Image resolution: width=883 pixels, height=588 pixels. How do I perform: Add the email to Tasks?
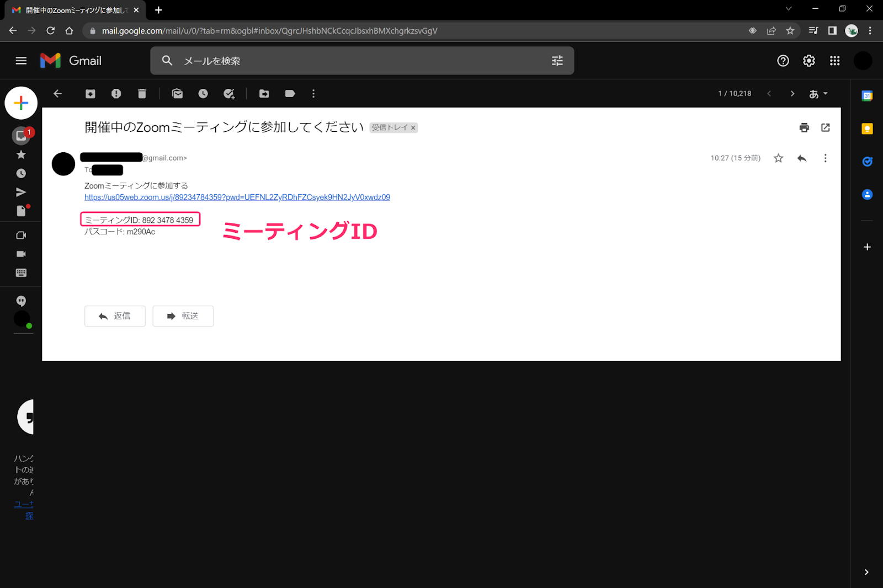(229, 94)
